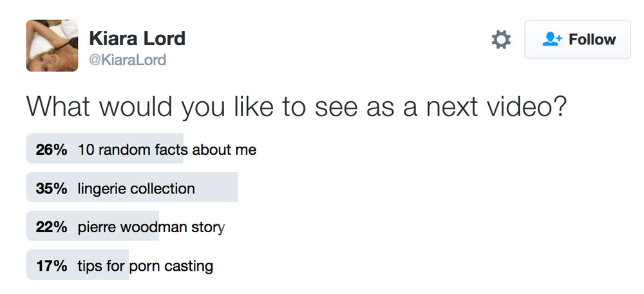Click Kiara Lord's profile avatar photo
The width and height of the screenshot is (644, 294).
[x=52, y=45]
